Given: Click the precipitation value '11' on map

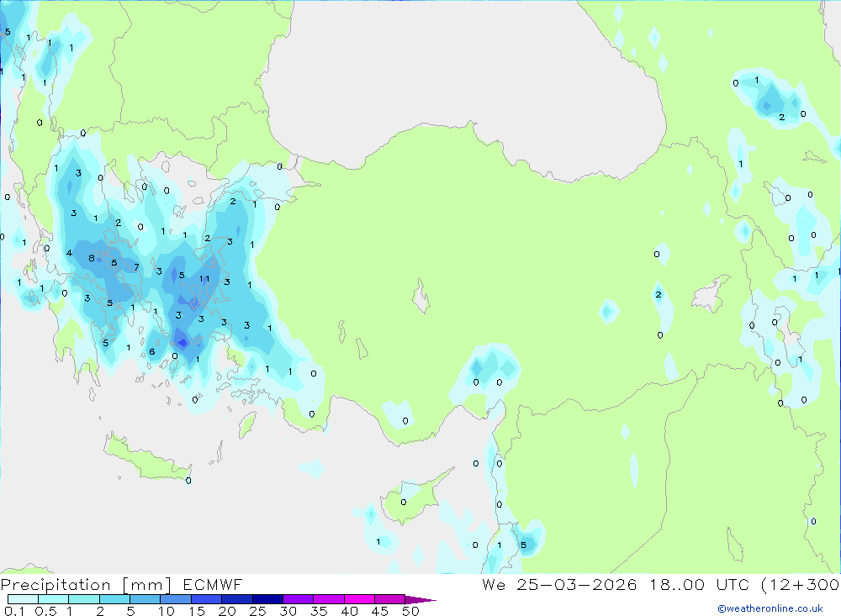Looking at the screenshot, I should tap(204, 279).
